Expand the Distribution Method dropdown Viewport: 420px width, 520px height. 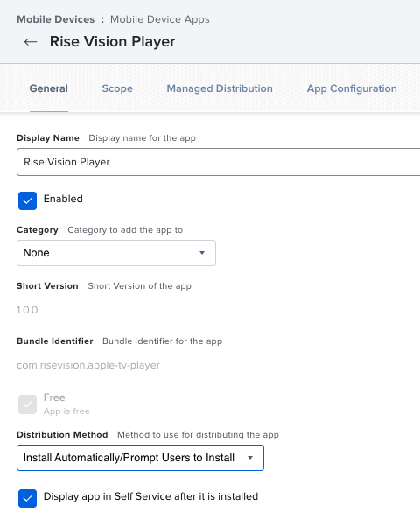click(x=140, y=458)
